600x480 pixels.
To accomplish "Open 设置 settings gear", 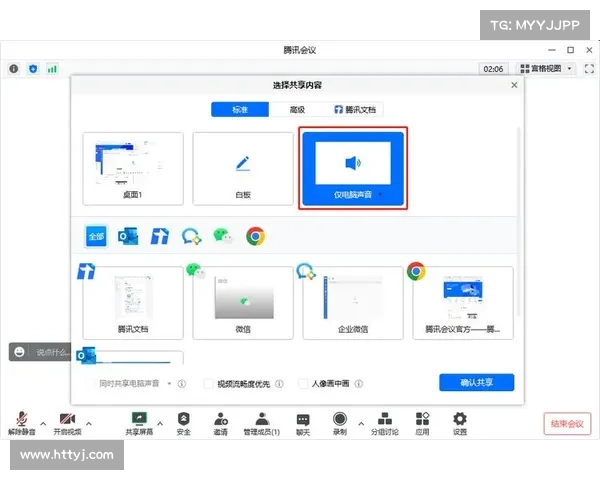I will 460,423.
